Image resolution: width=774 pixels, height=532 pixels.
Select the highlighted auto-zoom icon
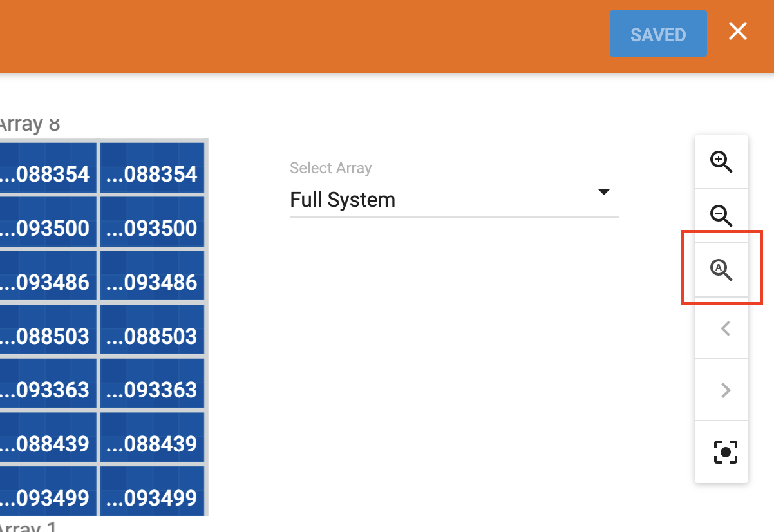(721, 271)
